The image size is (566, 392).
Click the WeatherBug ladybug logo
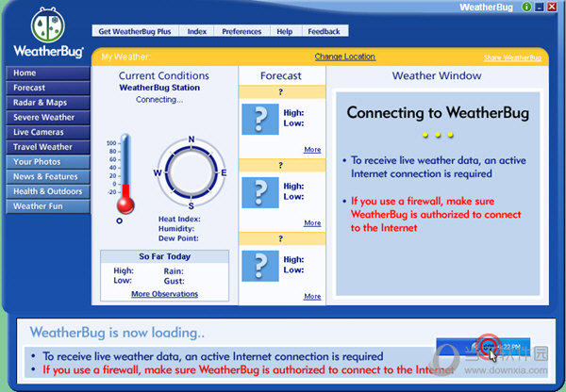pyautogui.click(x=48, y=24)
